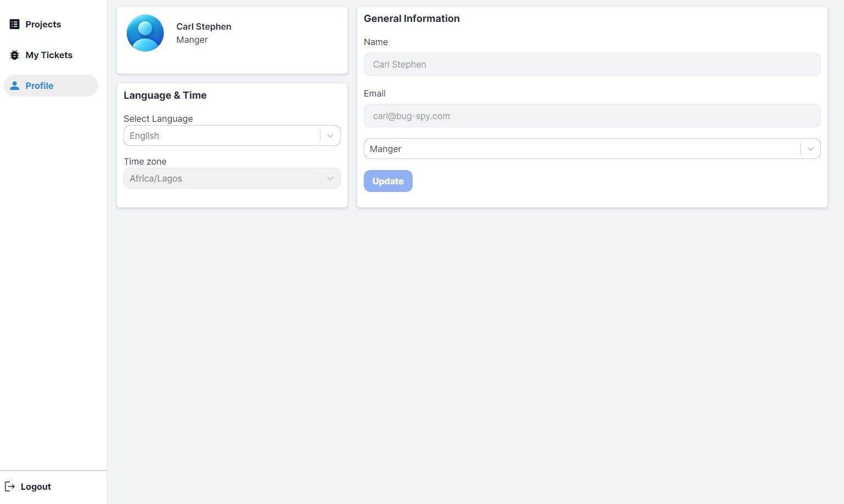Click the Email input field
844x504 pixels.
click(592, 116)
